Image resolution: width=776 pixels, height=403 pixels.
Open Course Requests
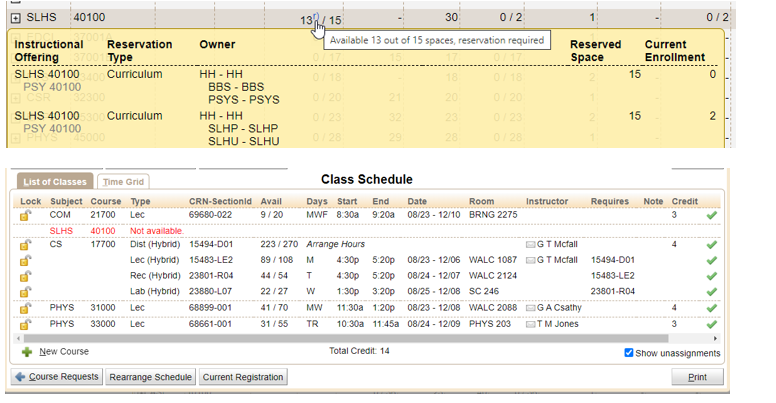pyautogui.click(x=57, y=377)
